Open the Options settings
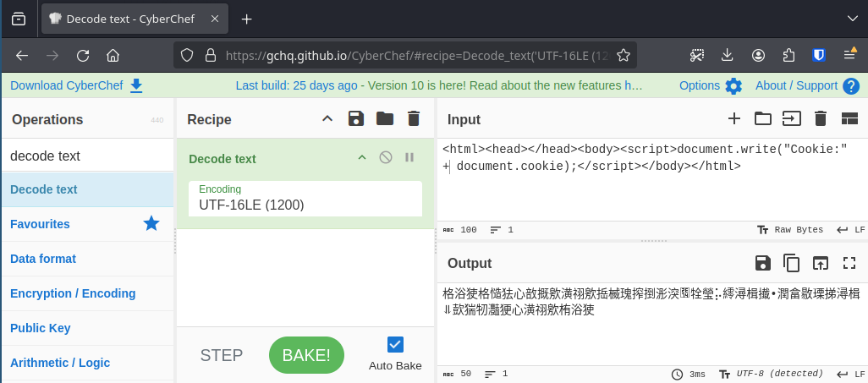This screenshot has width=868, height=383. point(711,85)
